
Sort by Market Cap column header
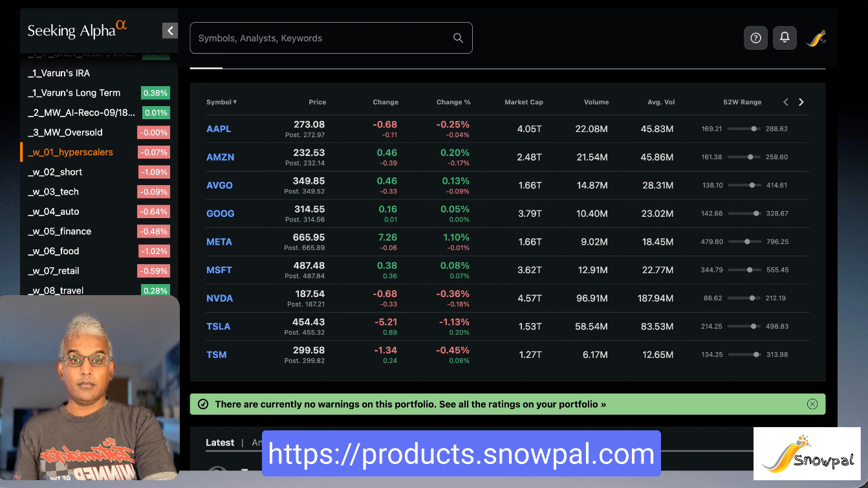click(x=524, y=102)
